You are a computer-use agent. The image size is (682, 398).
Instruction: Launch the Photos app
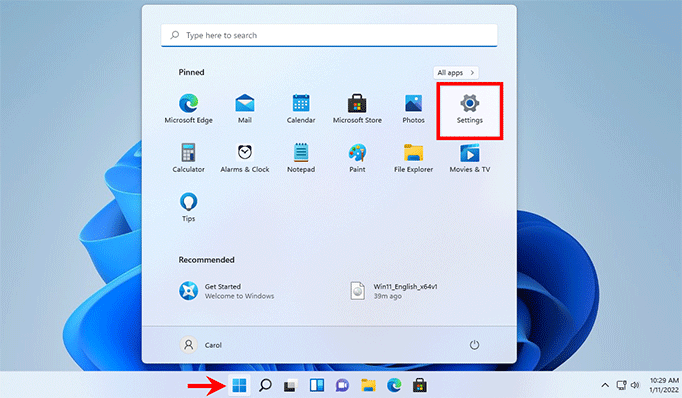click(x=413, y=109)
